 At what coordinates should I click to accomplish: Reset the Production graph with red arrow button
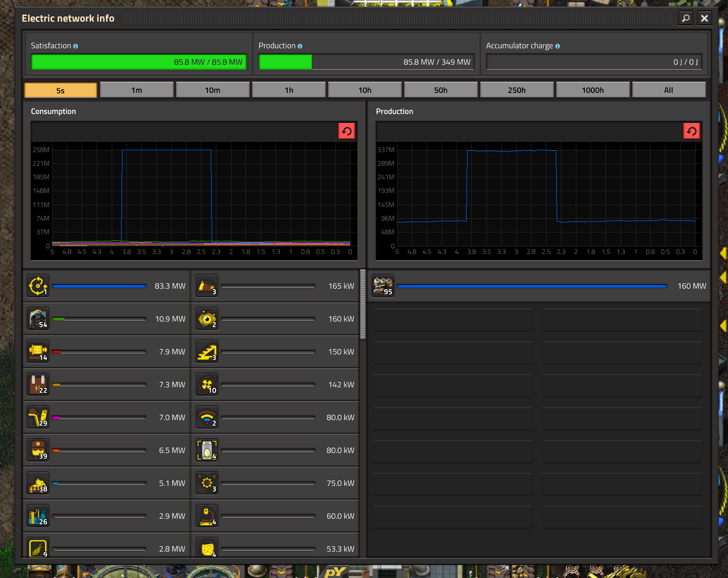point(691,131)
